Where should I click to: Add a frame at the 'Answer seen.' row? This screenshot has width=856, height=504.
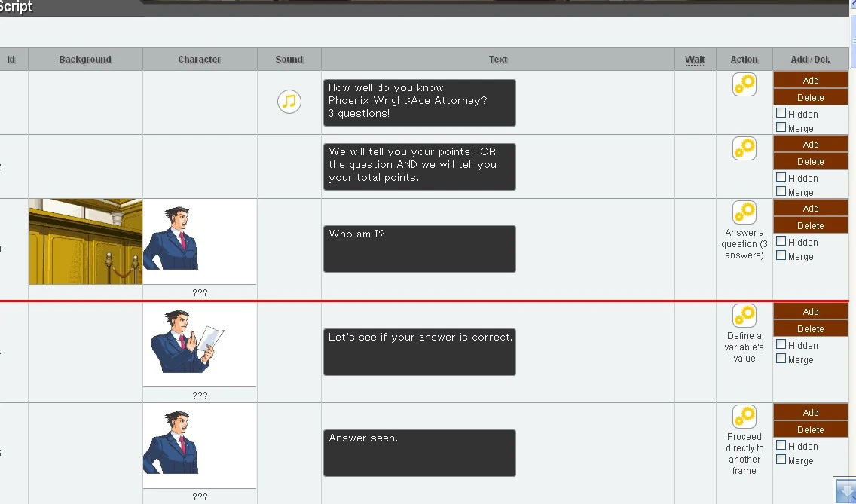(x=811, y=412)
